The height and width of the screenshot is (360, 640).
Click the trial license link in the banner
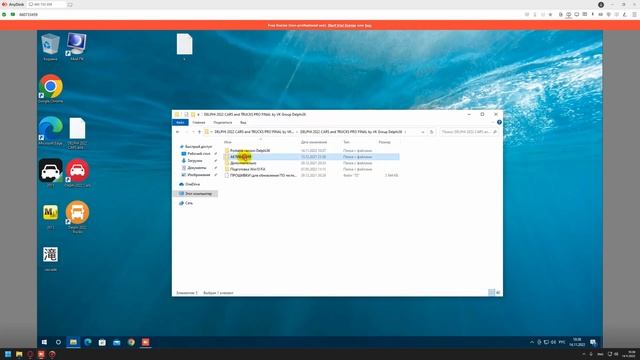[342, 25]
